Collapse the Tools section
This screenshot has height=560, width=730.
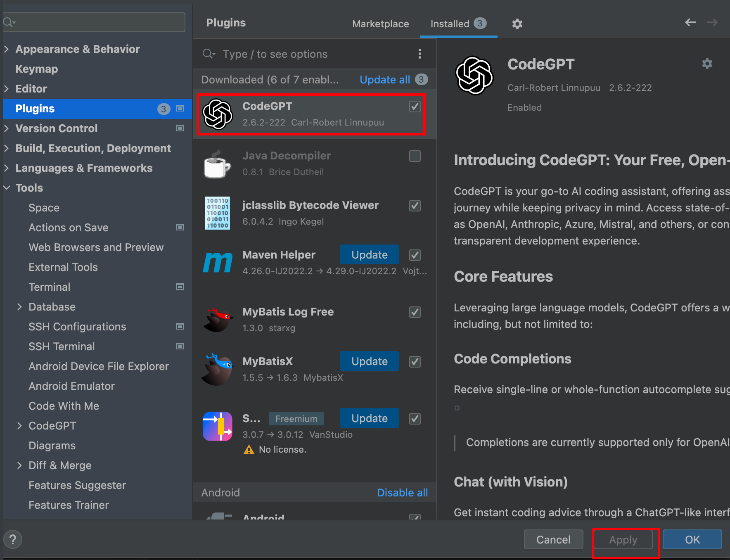(x=7, y=187)
